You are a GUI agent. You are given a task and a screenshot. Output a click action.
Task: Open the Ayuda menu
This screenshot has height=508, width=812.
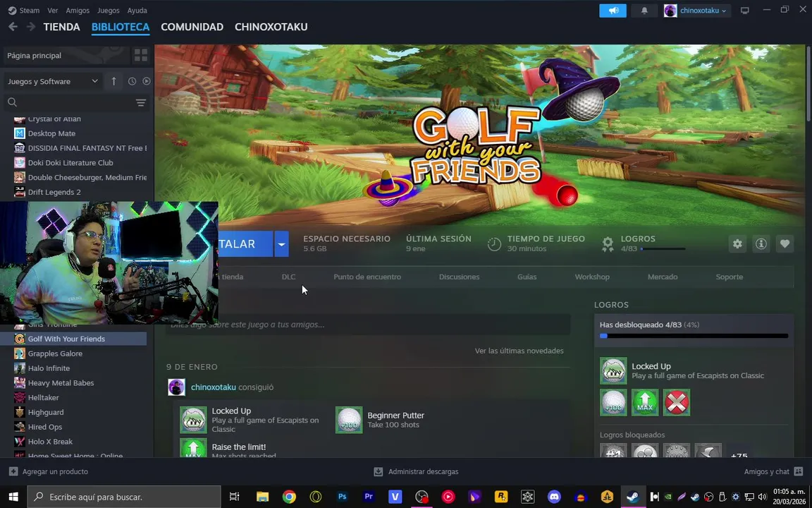137,11
